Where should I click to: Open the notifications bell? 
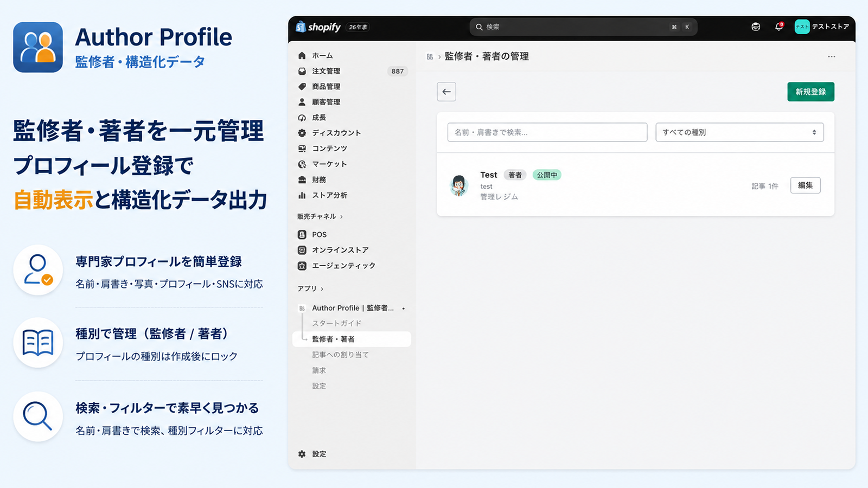779,27
